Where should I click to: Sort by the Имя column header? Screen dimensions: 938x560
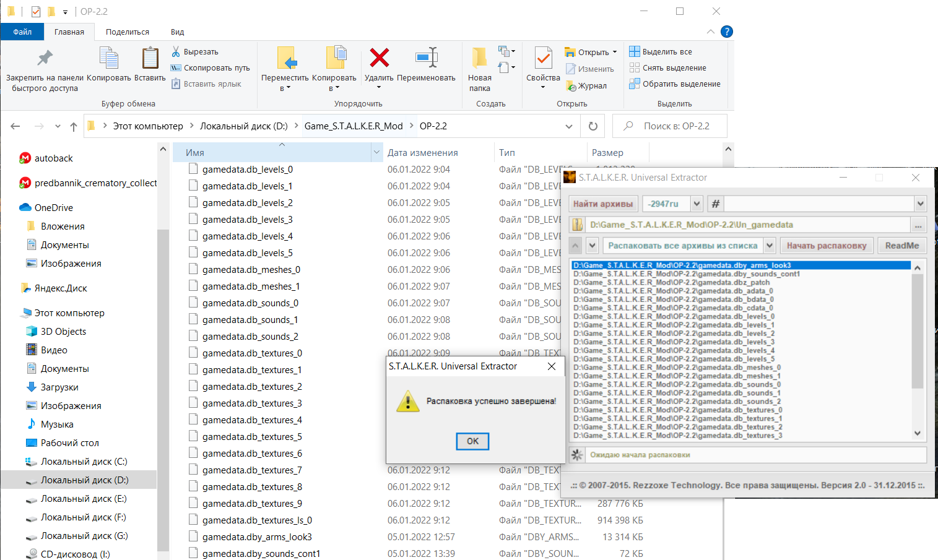pos(272,153)
